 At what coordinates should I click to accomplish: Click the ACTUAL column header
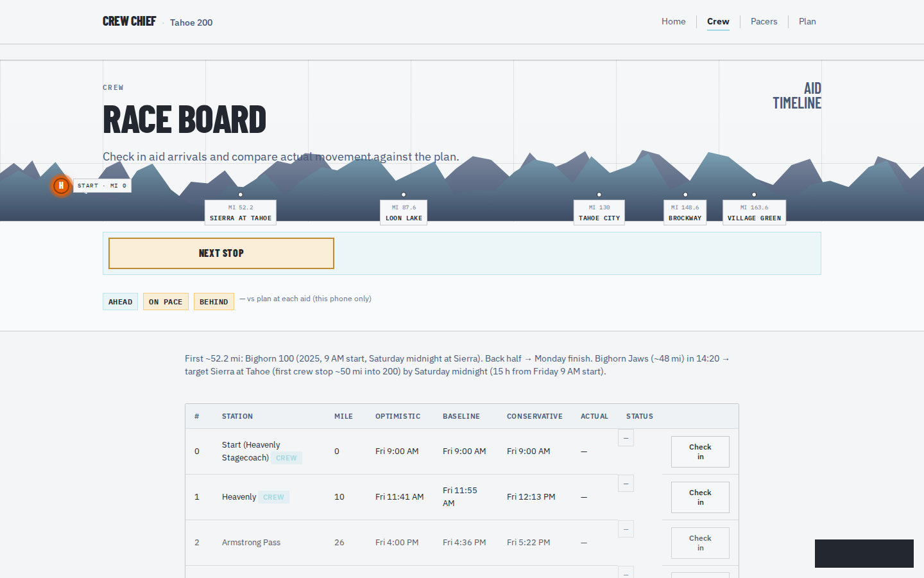(x=594, y=416)
